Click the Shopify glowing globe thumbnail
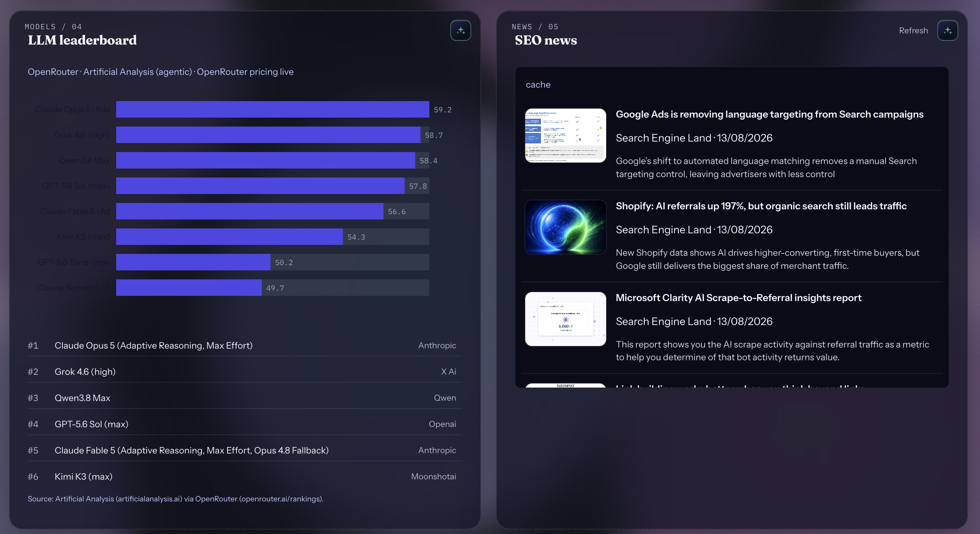 point(565,227)
